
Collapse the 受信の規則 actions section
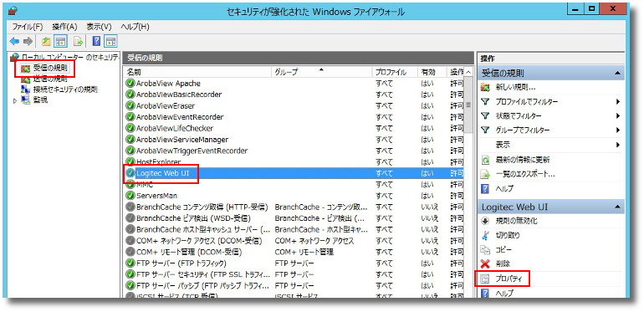point(617,73)
